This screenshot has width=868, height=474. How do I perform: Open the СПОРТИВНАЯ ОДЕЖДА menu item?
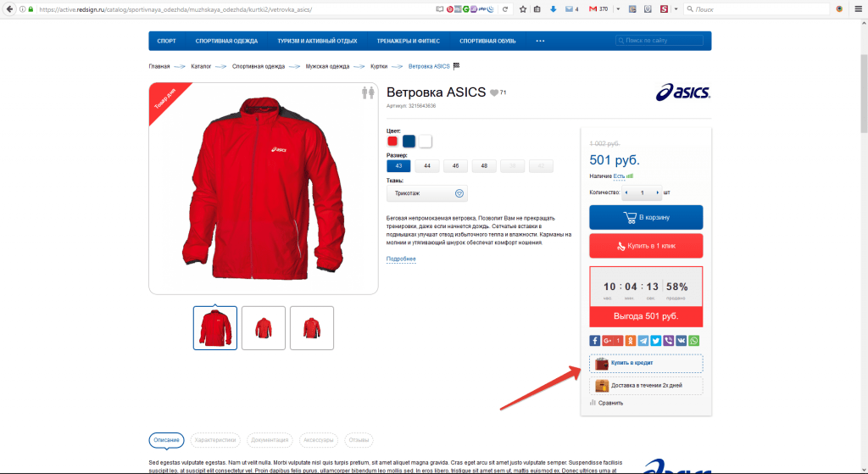click(x=226, y=41)
